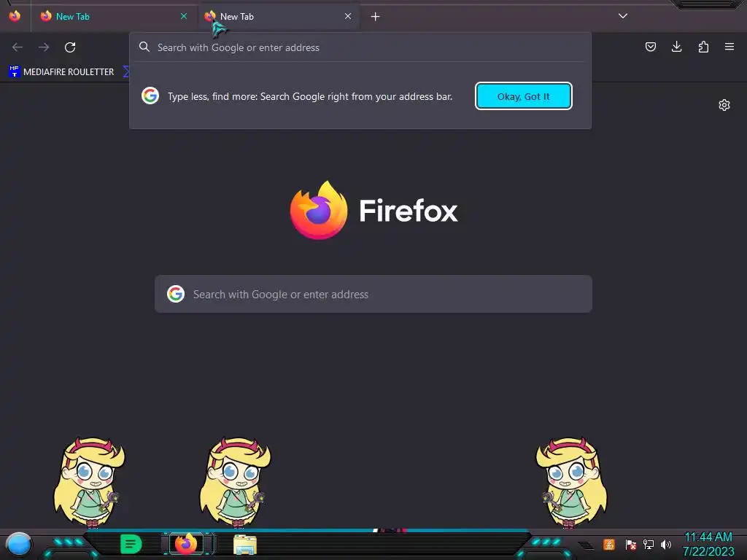Close the second New Tab
This screenshot has width=747, height=560.
tap(348, 16)
